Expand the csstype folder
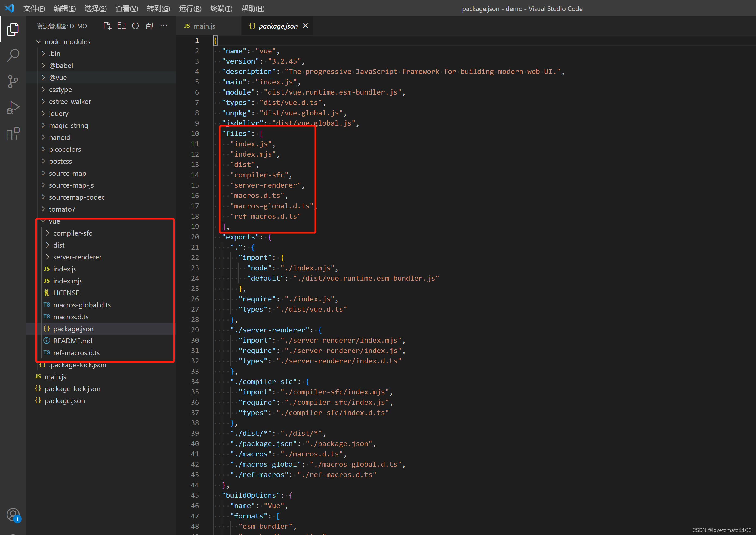This screenshot has height=535, width=756. [101, 89]
